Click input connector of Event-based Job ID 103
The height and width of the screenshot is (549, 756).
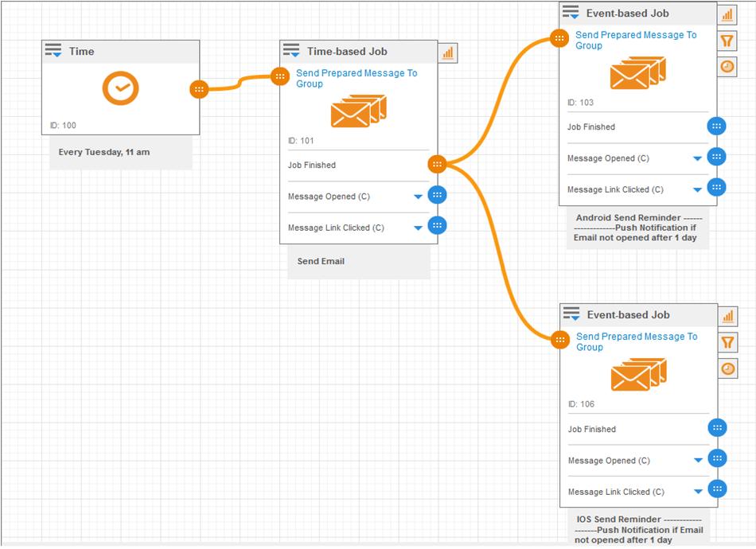click(559, 38)
